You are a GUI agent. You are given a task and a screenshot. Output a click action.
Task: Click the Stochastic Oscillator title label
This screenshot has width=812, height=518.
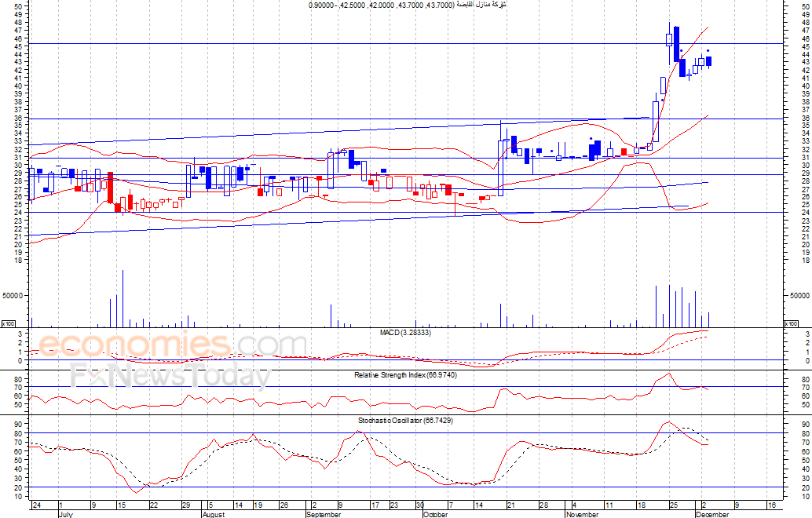tap(405, 421)
